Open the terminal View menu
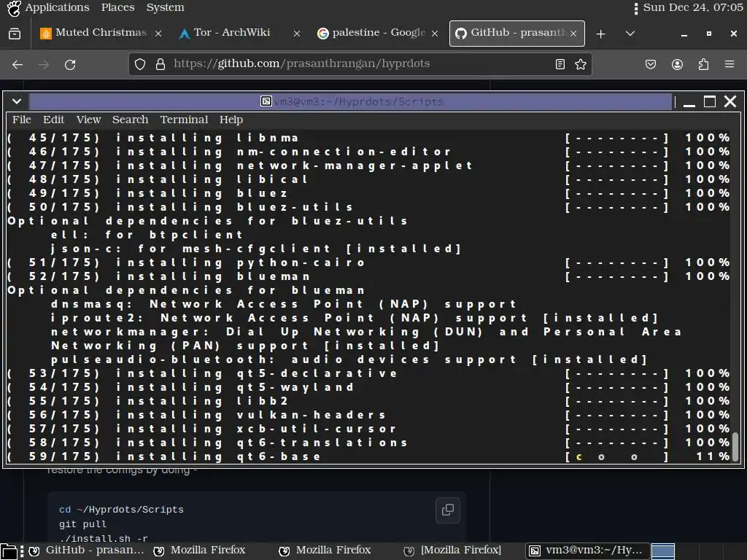Screen dimensions: 747x560 88,120
